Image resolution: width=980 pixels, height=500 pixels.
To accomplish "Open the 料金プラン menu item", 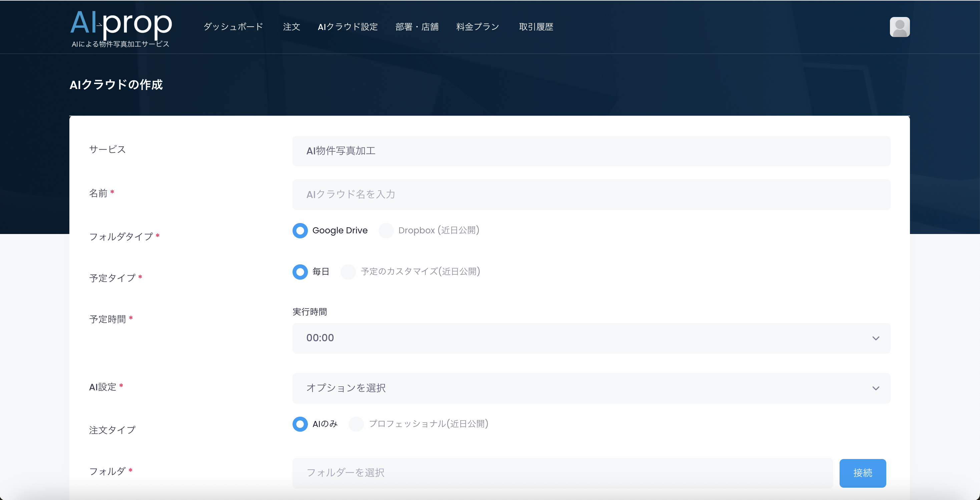I will tap(477, 27).
